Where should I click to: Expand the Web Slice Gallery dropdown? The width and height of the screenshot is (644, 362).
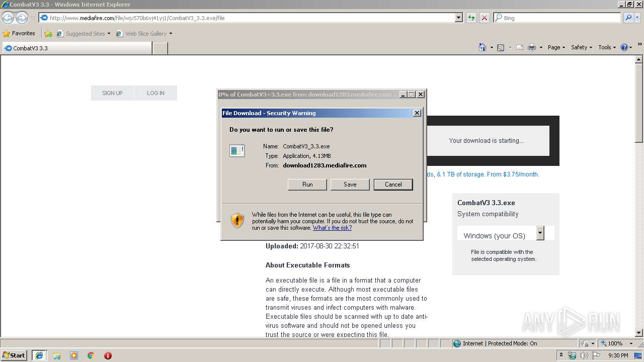tap(171, 34)
